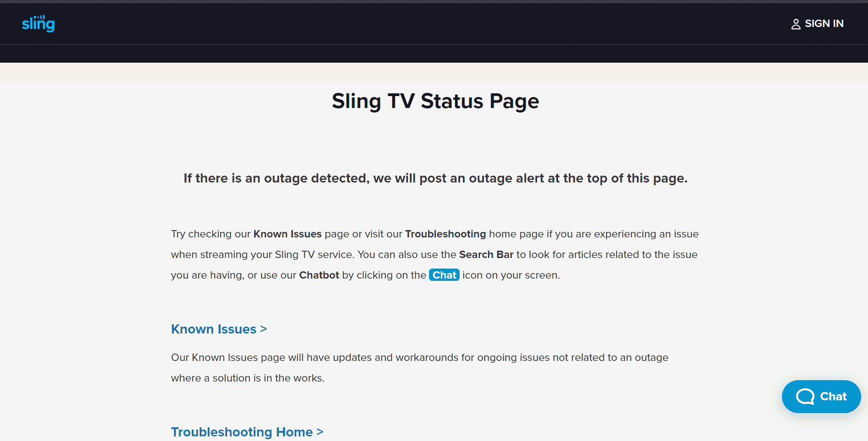Click 'where a solution is in the works.' line
The height and width of the screenshot is (441, 868).
pos(248,378)
